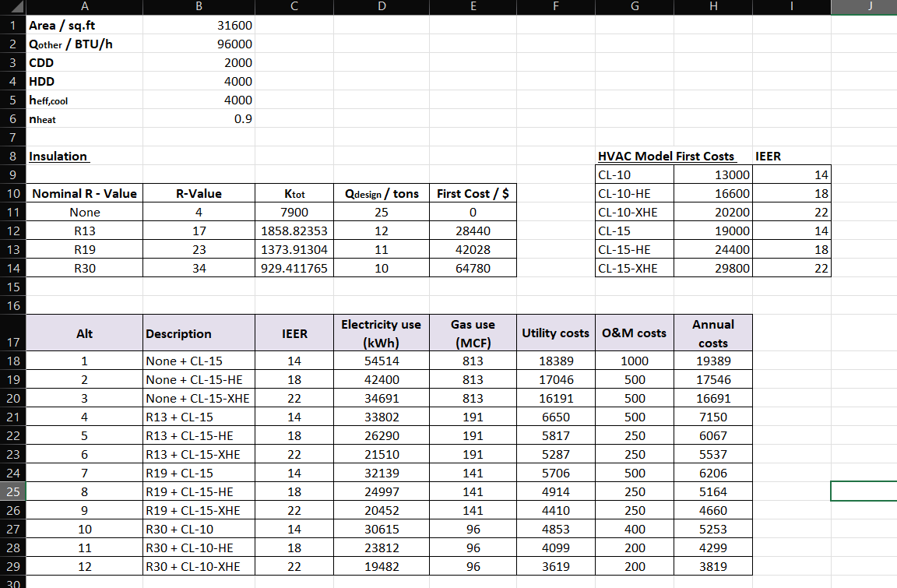Click the Annual costs header cell
897x588 pixels.
pyautogui.click(x=712, y=333)
